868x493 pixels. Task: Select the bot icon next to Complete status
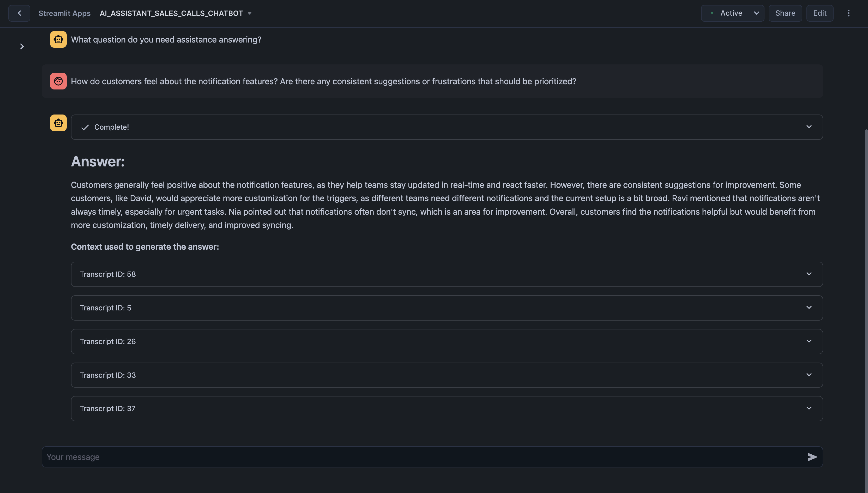[x=58, y=123]
